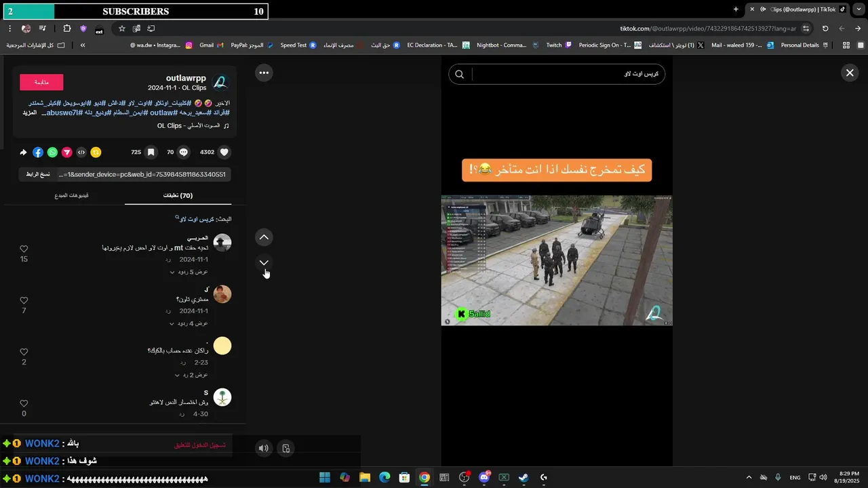Like the third comment with 2 likes

click(24, 352)
